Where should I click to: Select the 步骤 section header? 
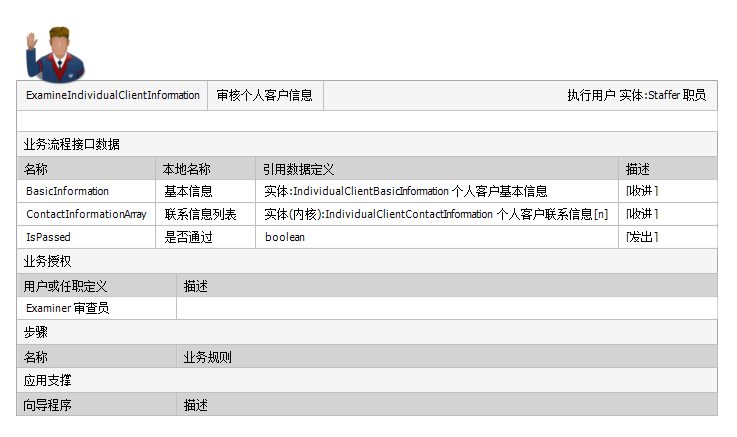pos(367,332)
